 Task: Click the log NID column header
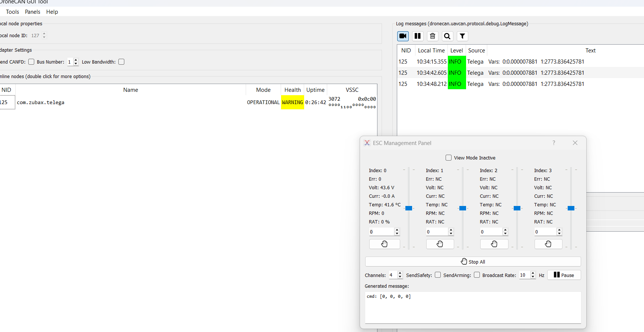406,51
